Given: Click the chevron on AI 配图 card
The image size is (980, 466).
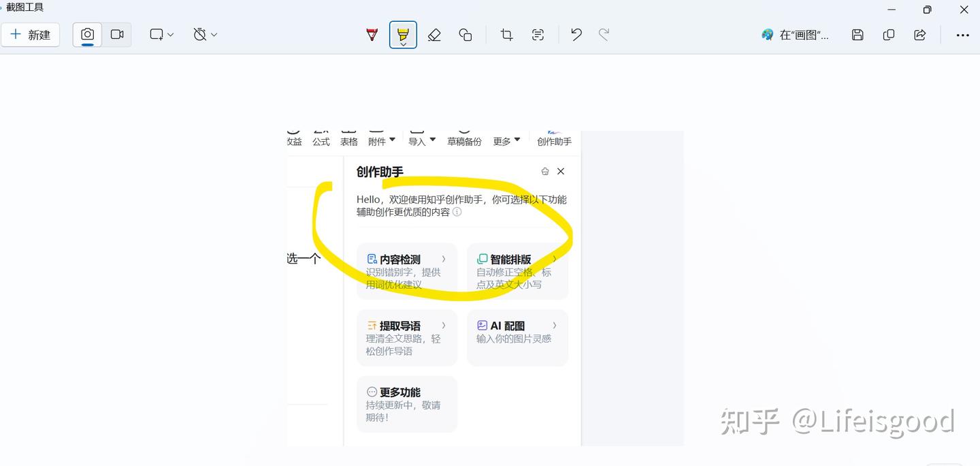Looking at the screenshot, I should (555, 325).
